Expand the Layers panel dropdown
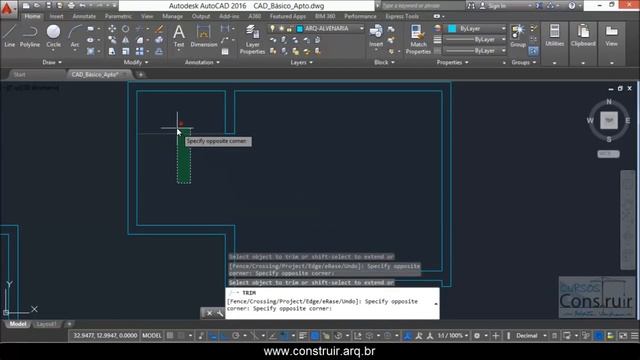The image size is (640, 360). [x=301, y=62]
